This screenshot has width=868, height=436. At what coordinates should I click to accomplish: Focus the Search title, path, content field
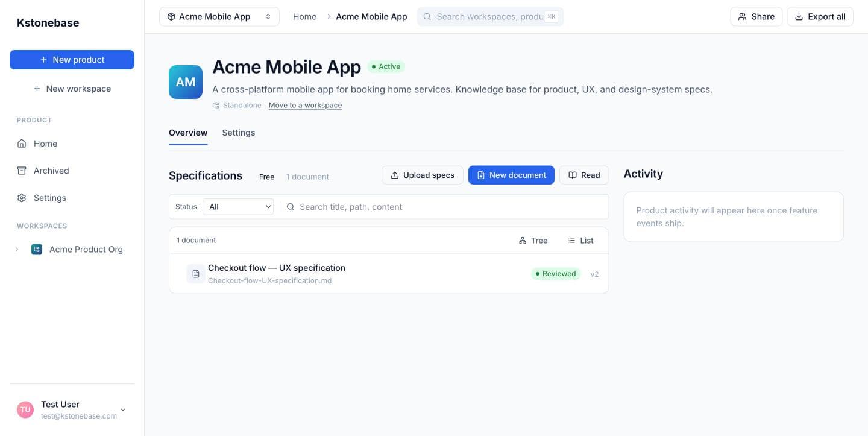click(x=445, y=207)
